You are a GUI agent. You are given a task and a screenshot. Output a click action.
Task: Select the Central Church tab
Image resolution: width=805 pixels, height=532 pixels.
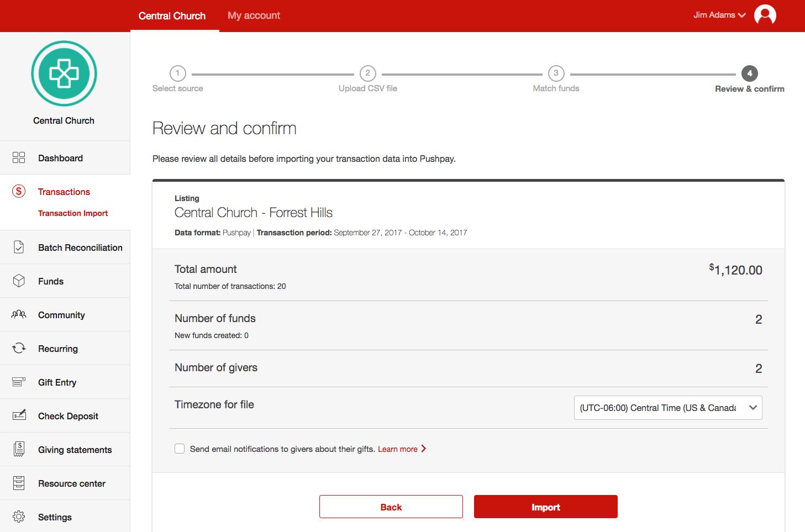click(172, 16)
